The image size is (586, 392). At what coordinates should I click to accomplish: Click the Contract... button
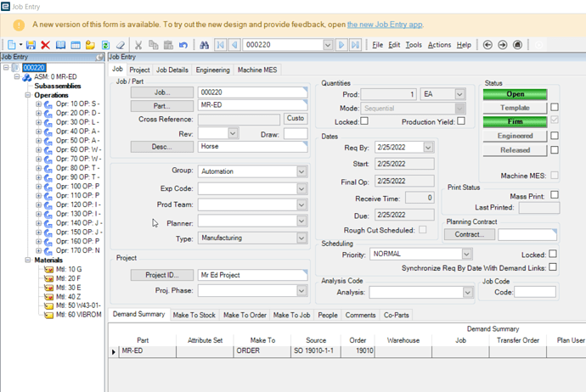pyautogui.click(x=470, y=234)
